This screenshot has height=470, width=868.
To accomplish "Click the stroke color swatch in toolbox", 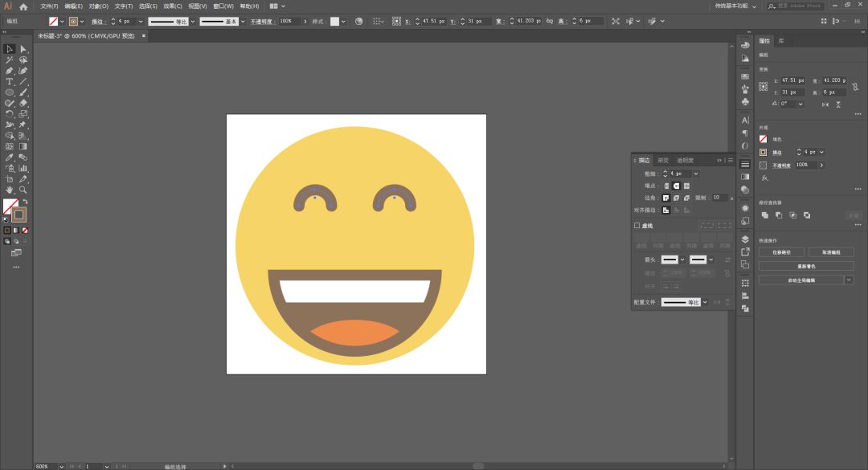I will 18,215.
